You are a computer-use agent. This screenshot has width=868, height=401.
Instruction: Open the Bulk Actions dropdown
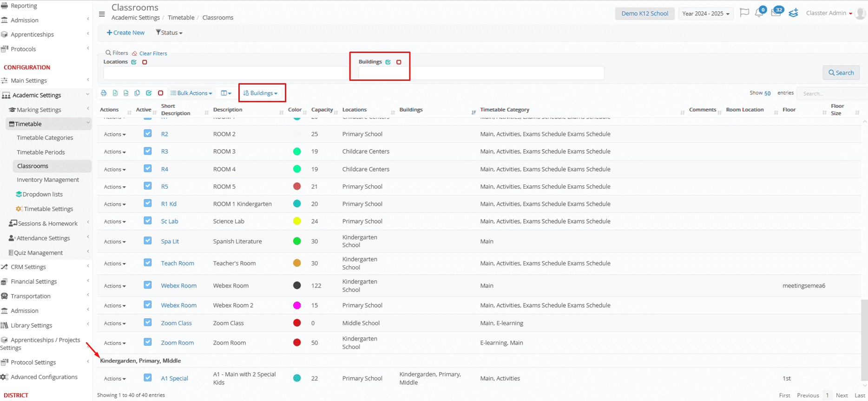(x=191, y=93)
